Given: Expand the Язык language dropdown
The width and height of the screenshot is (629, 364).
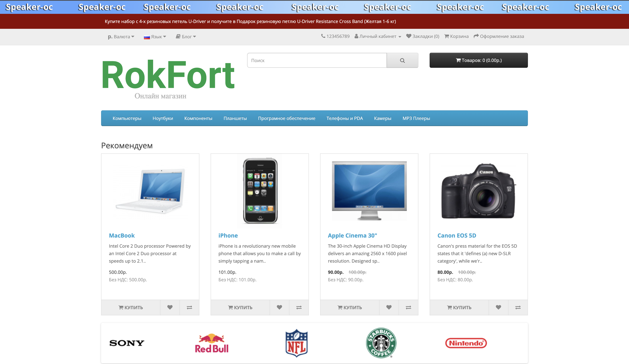Looking at the screenshot, I should [x=155, y=37].
